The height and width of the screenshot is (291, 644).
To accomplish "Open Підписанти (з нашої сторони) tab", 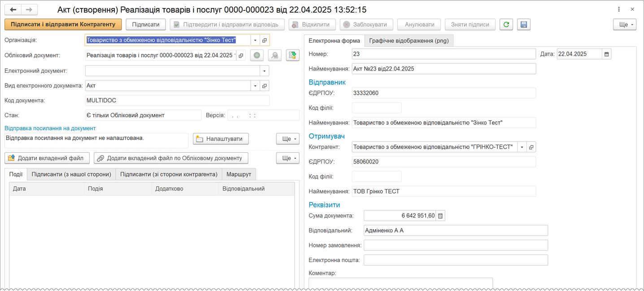I will 71,174.
